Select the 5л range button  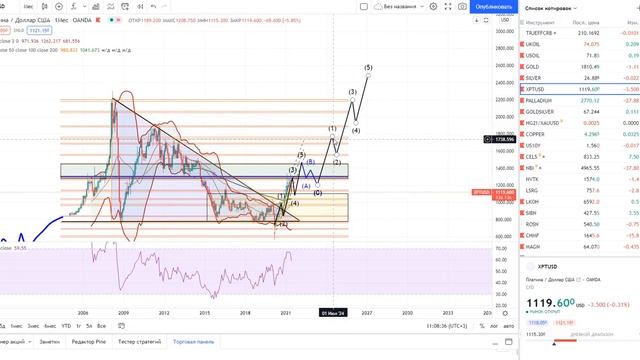[x=89, y=326]
